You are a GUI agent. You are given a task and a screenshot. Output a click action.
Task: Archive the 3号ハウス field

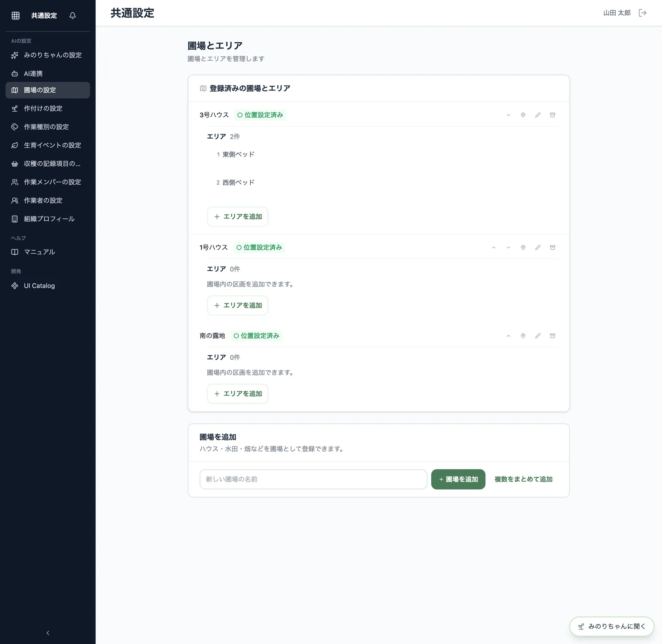coord(552,115)
